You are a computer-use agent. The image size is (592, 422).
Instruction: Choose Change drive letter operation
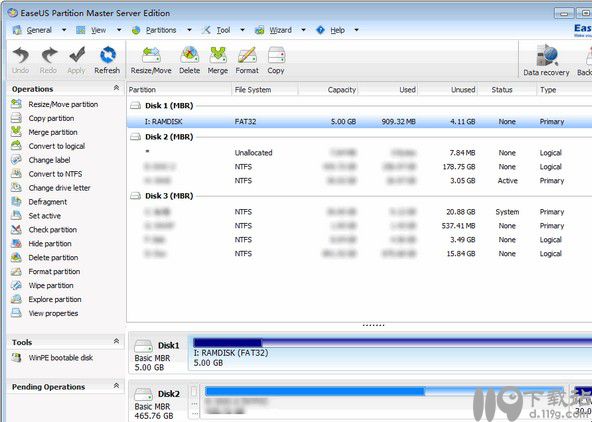(51, 188)
